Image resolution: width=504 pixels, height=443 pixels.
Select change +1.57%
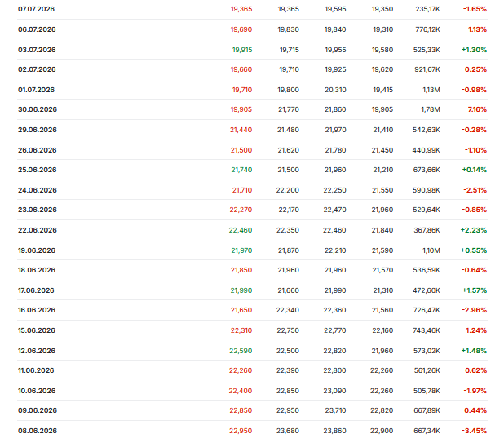475,290
